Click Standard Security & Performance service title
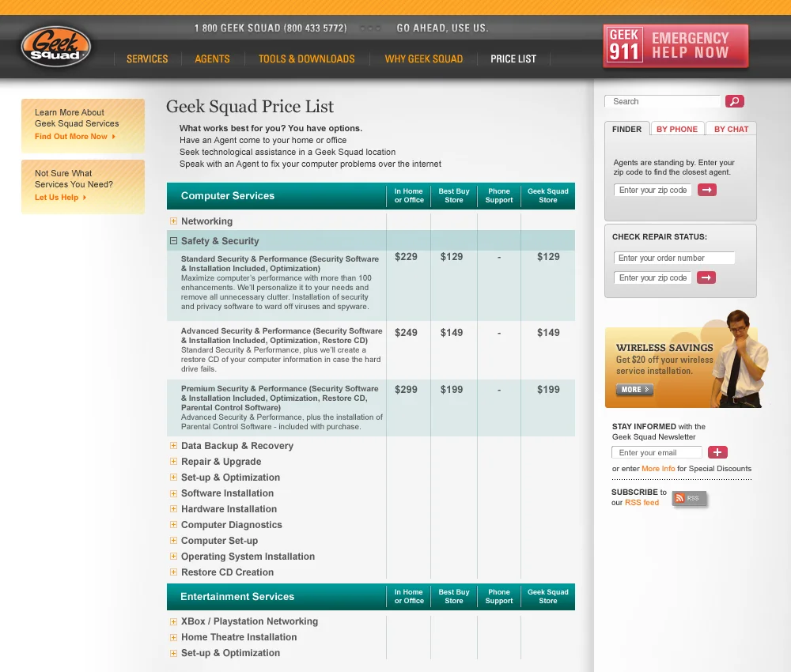Screen dimensions: 791x672 tap(280, 263)
